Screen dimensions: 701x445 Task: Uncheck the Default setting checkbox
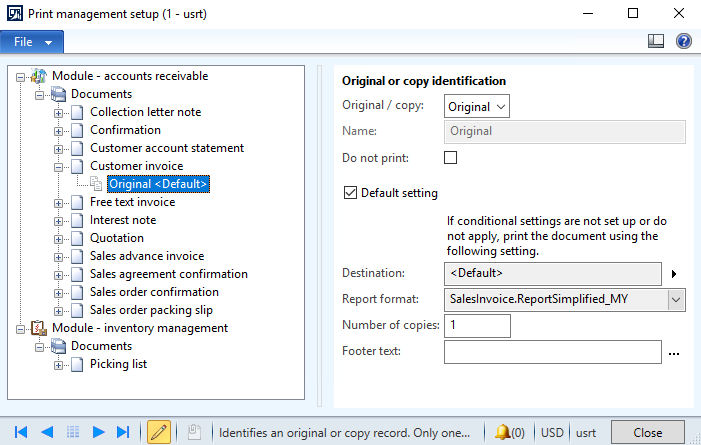(350, 193)
